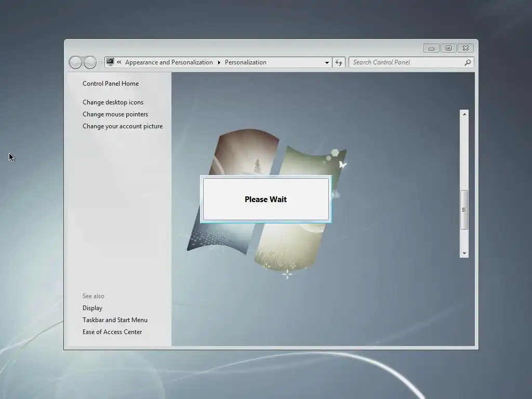532x399 pixels.
Task: Open Control Panel Home
Action: pos(111,84)
